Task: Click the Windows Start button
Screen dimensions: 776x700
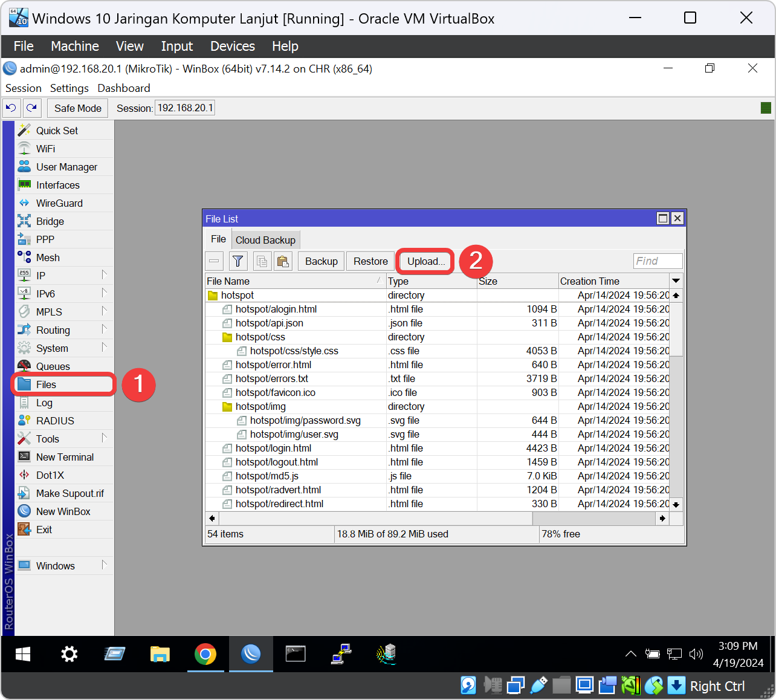Action: coord(23,654)
